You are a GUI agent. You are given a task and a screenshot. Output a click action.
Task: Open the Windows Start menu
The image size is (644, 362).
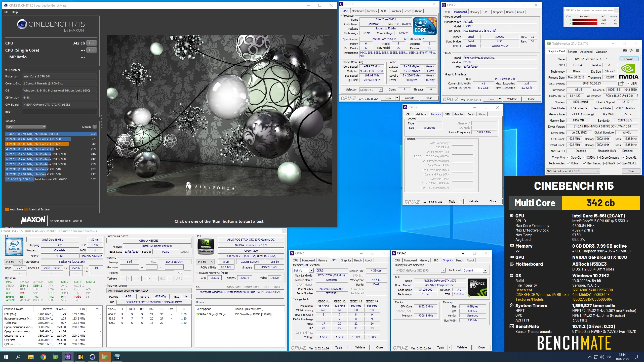6,357
